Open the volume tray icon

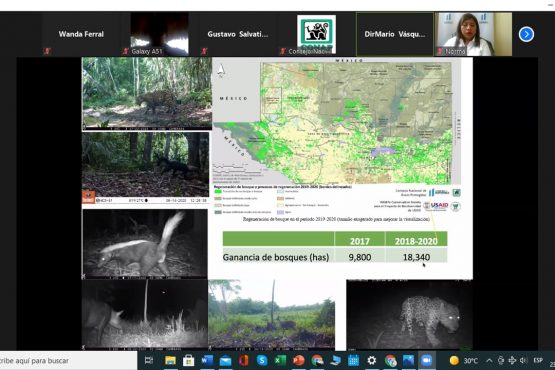tap(523, 360)
